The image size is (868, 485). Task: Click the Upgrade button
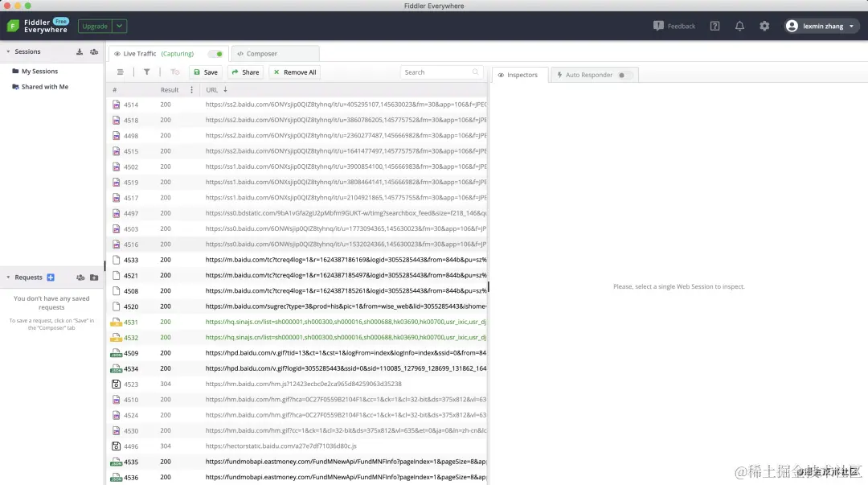pyautogui.click(x=95, y=26)
